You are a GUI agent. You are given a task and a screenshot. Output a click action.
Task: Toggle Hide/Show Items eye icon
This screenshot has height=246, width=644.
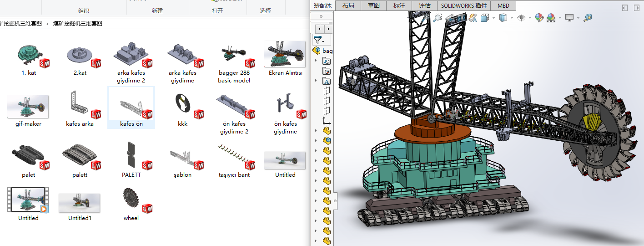(x=521, y=18)
